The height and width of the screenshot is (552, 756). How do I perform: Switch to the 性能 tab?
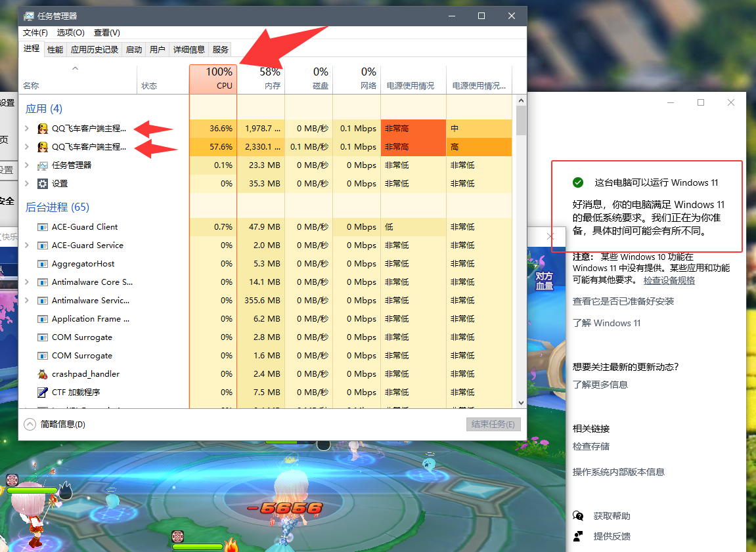[55, 50]
